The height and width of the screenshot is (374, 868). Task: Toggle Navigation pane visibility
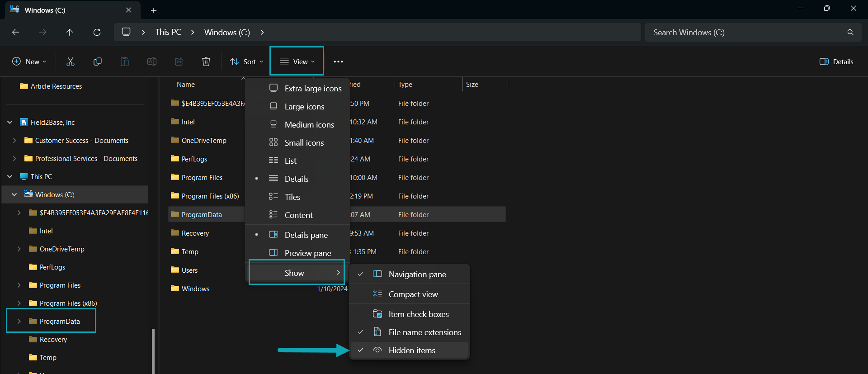(410, 274)
